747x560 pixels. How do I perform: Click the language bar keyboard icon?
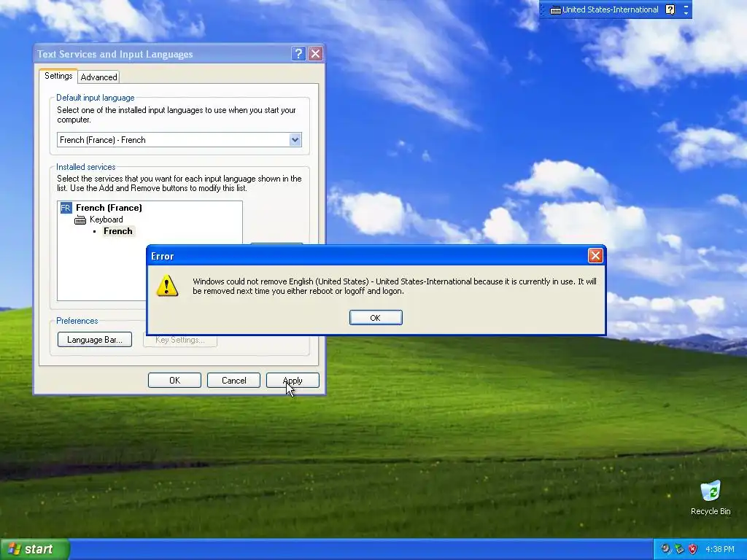point(555,10)
